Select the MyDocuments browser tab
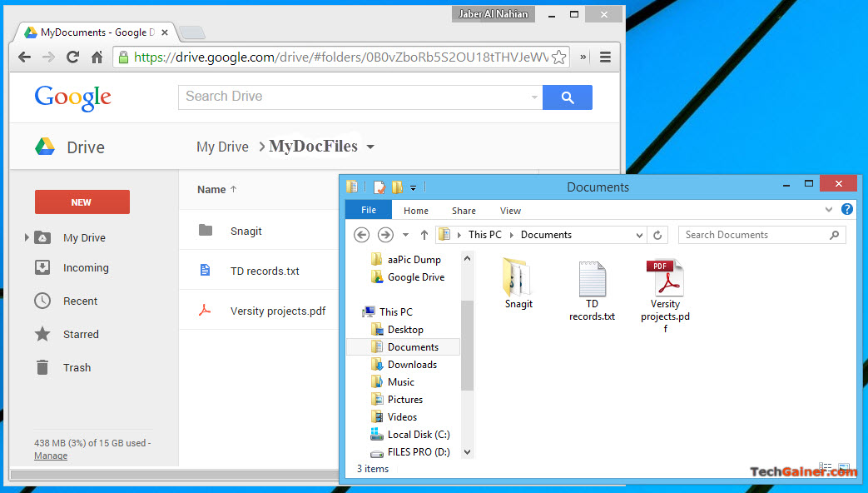The width and height of the screenshot is (868, 493). click(x=92, y=32)
